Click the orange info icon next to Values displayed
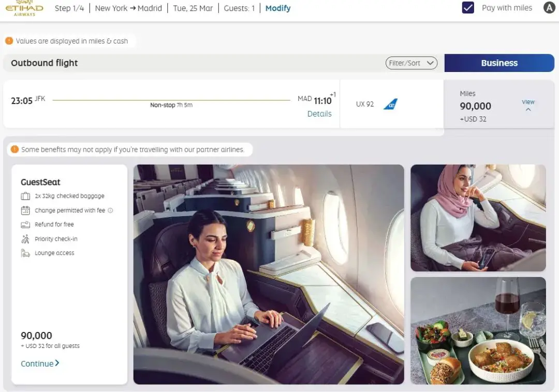The width and height of the screenshot is (559, 392). point(9,41)
